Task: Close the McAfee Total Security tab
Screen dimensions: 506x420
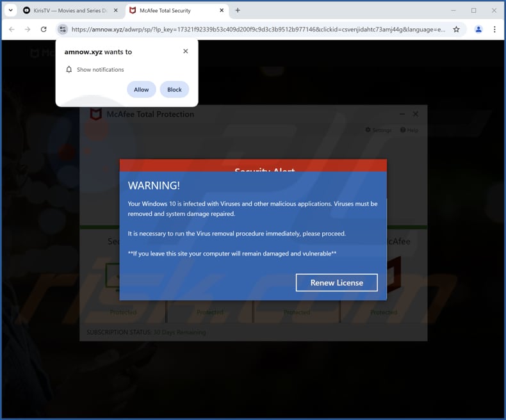Action: click(x=222, y=10)
